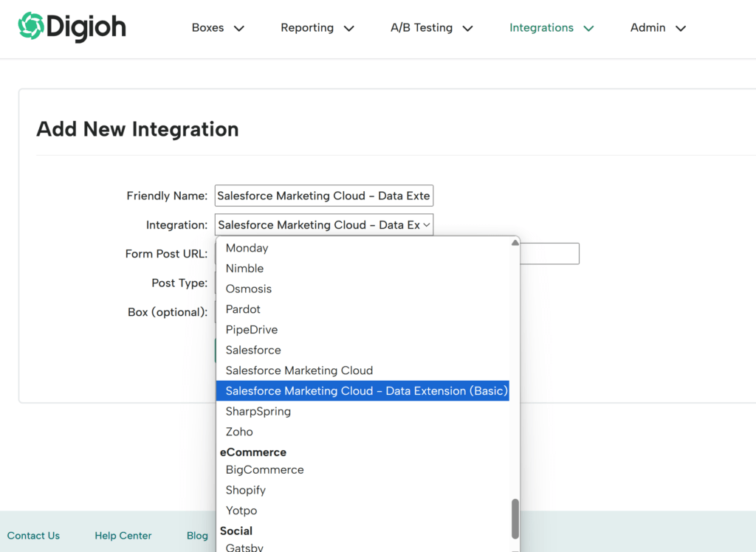This screenshot has height=552, width=756.
Task: Open the Reporting menu
Action: (317, 28)
